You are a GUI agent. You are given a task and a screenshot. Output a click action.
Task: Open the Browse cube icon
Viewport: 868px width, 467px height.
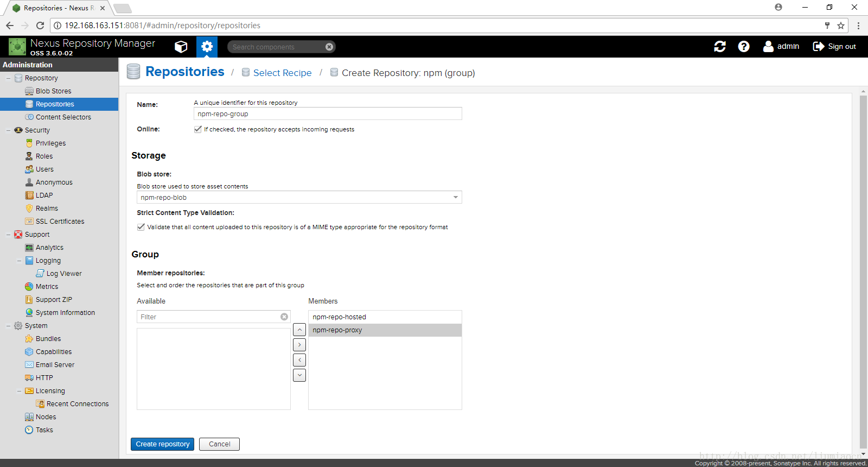(x=181, y=47)
